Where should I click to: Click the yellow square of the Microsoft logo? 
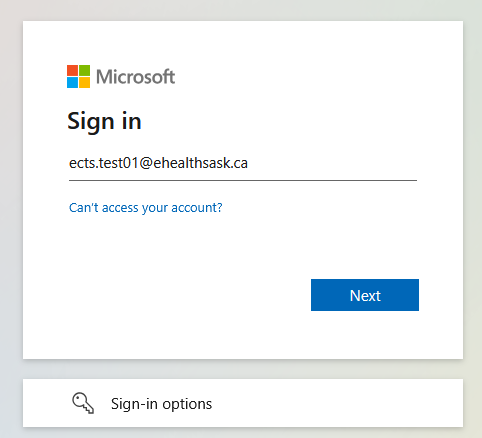click(x=84, y=82)
